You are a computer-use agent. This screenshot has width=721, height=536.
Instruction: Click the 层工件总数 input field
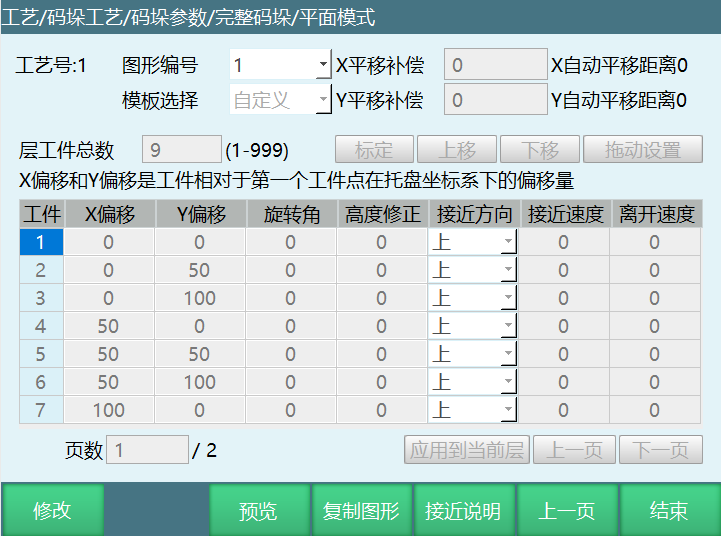pos(181,150)
